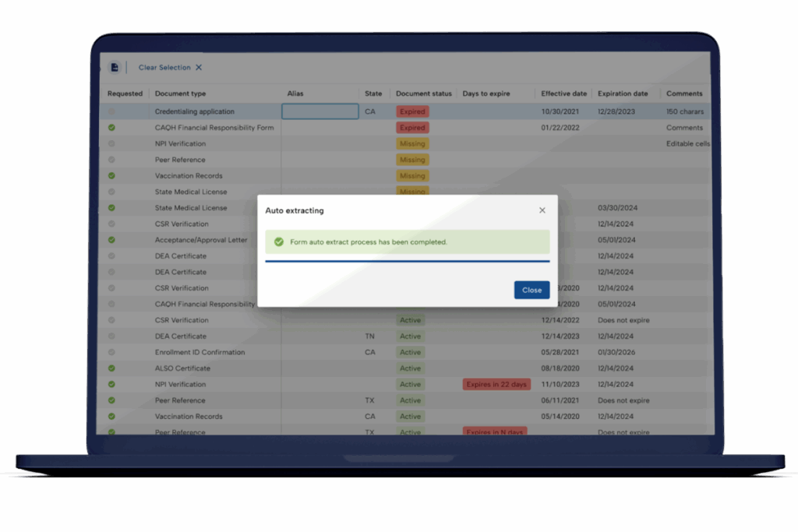The width and height of the screenshot is (798, 532).
Task: Sort by Document type column header
Action: pyautogui.click(x=180, y=93)
